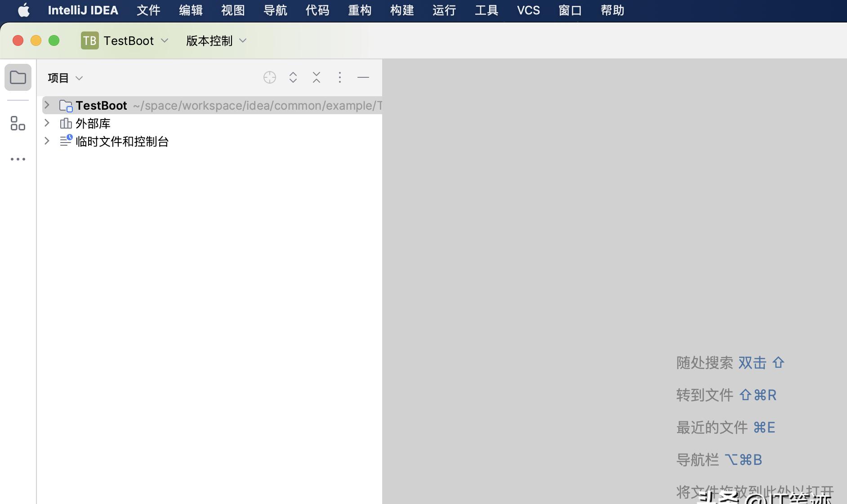The width and height of the screenshot is (847, 504).
Task: Toggle the Project tool window folder icon
Action: point(18,77)
